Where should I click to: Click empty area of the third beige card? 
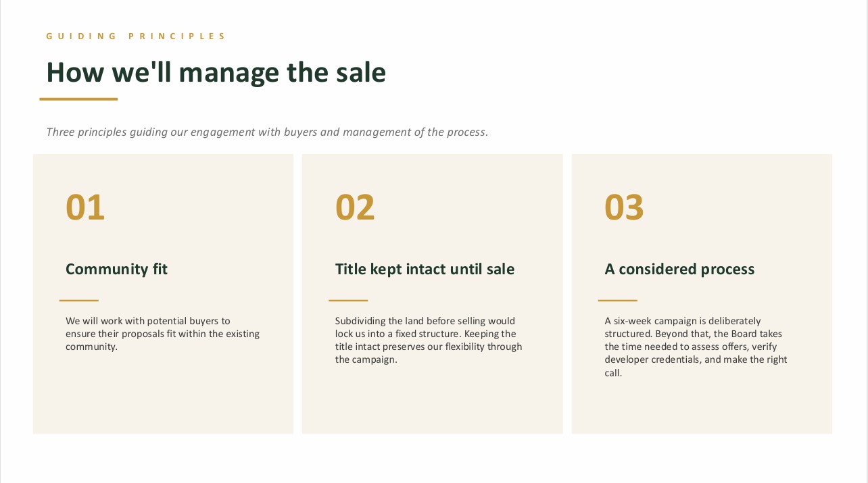pos(702,407)
